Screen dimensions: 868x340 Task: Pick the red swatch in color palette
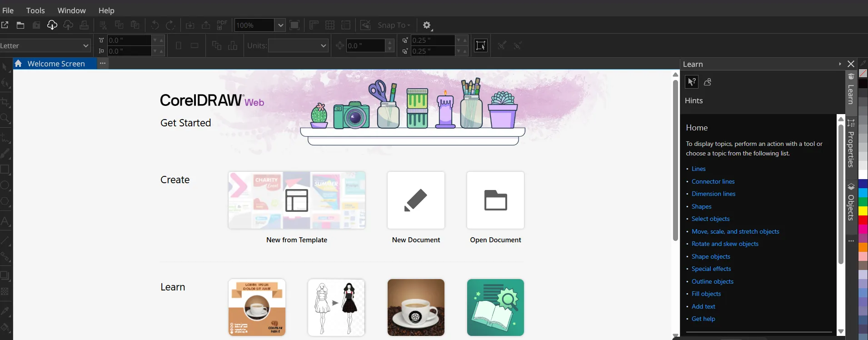[x=863, y=220]
